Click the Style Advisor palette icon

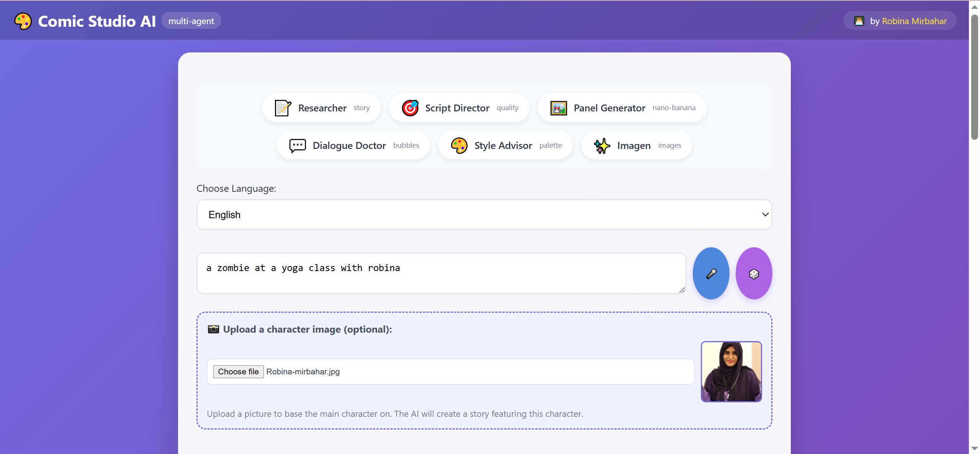coord(459,145)
